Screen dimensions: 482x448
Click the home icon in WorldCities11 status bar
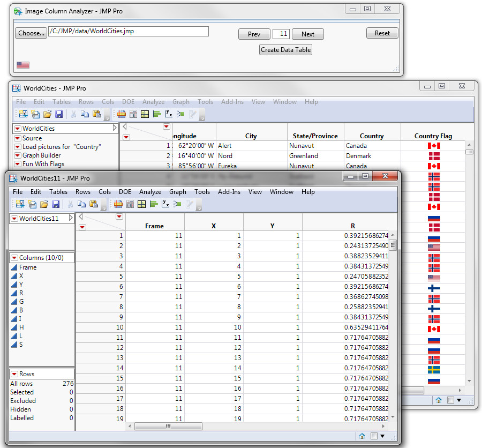(362, 436)
